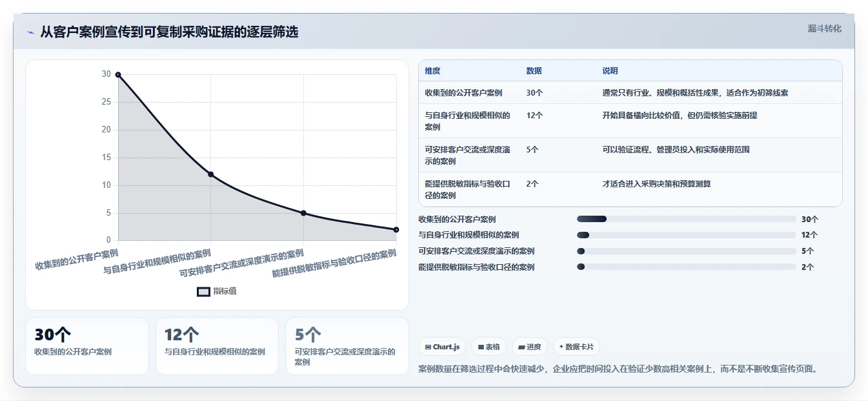
Task: Click description 可以验证流程、管理员投入和实际使用范围
Action: (x=676, y=150)
